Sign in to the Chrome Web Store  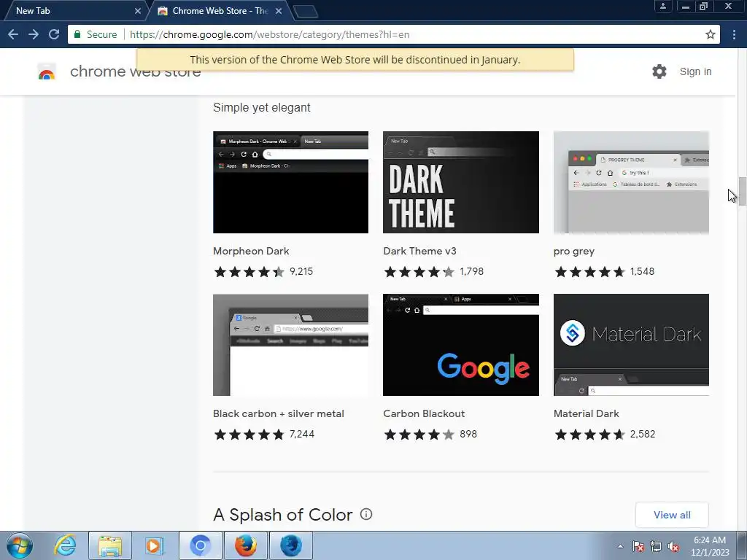(x=695, y=71)
